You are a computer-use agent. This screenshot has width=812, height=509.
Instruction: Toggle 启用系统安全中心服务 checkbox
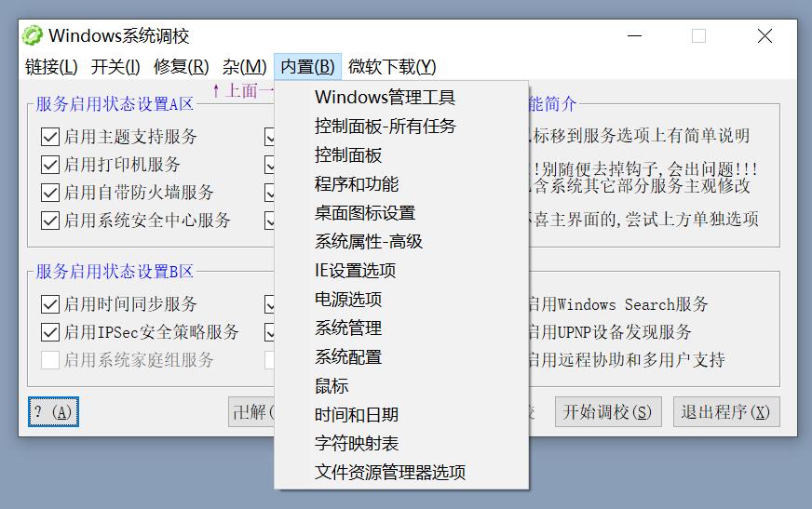(x=50, y=221)
